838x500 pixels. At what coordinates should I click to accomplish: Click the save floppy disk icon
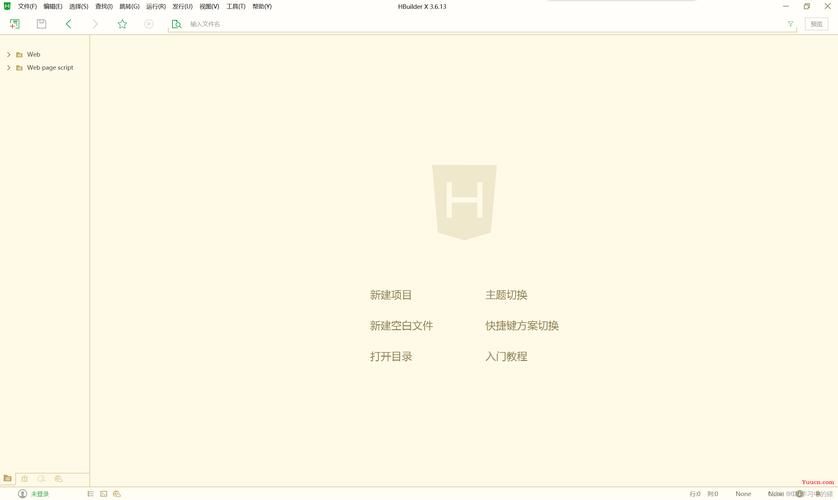pyautogui.click(x=41, y=24)
